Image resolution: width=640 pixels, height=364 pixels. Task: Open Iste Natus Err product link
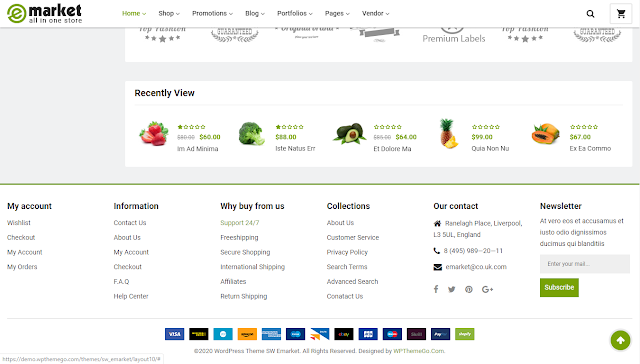pyautogui.click(x=295, y=149)
